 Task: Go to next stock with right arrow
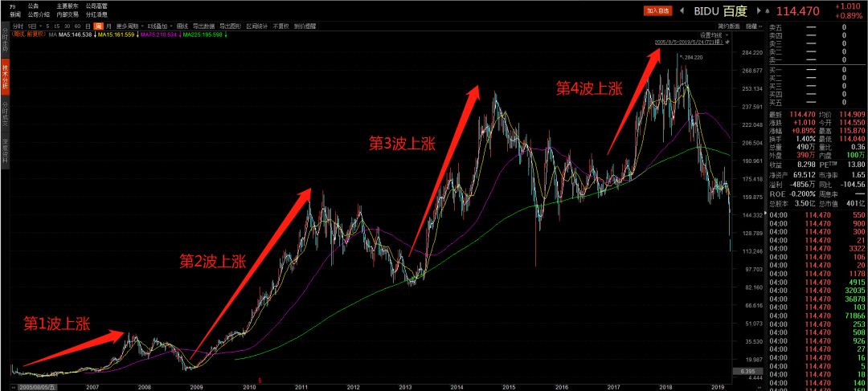pos(759,10)
